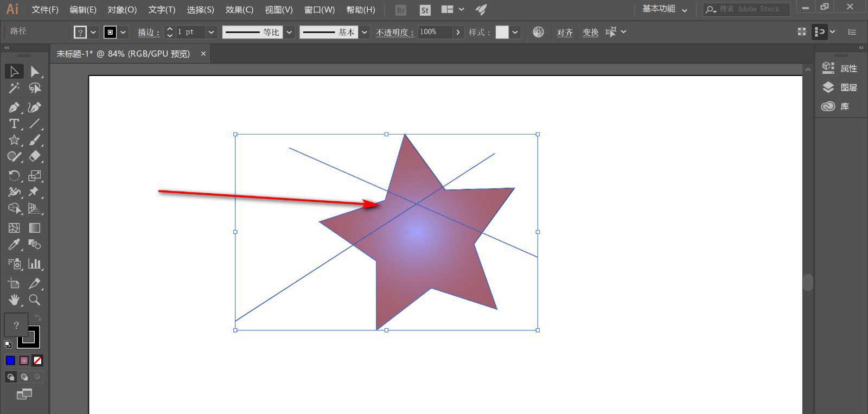
Task: Select the Hand tool
Action: click(14, 300)
